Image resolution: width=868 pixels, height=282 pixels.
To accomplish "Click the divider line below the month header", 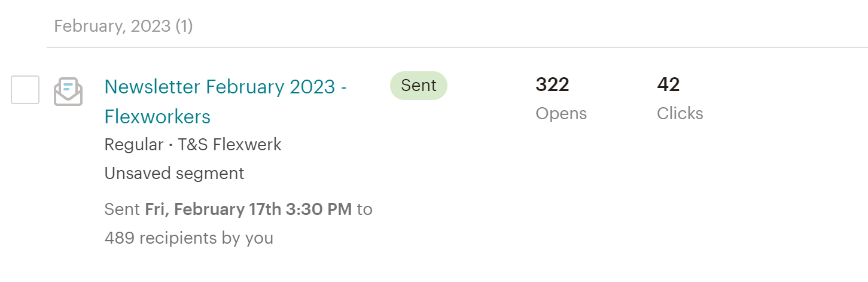I will coord(457,47).
